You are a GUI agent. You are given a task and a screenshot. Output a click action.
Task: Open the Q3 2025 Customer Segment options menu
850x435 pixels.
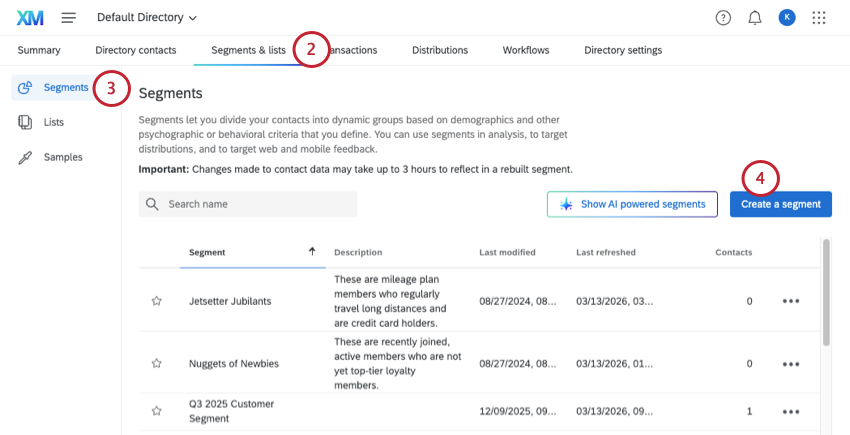tap(791, 411)
